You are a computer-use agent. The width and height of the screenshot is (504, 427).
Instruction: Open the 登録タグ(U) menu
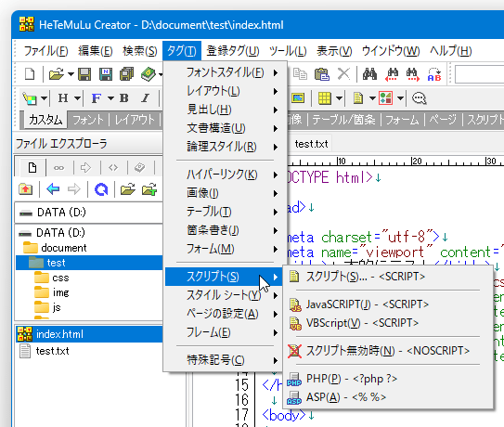tap(233, 51)
